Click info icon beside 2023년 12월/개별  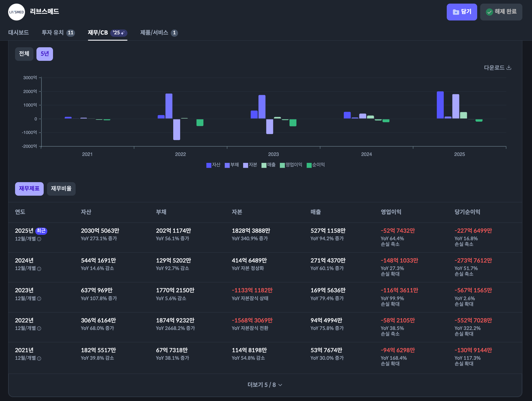[39, 299]
